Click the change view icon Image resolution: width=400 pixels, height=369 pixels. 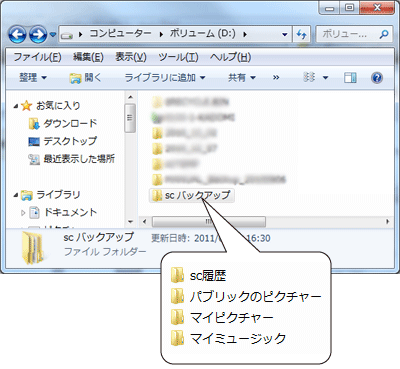(309, 78)
